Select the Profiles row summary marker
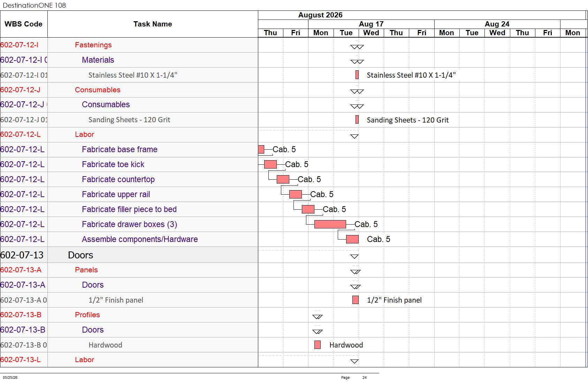 318,317
